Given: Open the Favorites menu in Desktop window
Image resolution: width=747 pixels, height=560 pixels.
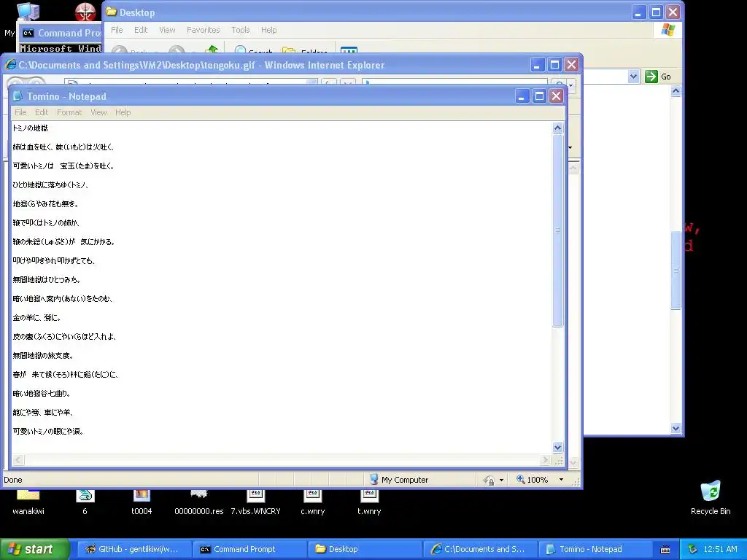Looking at the screenshot, I should coord(204,30).
